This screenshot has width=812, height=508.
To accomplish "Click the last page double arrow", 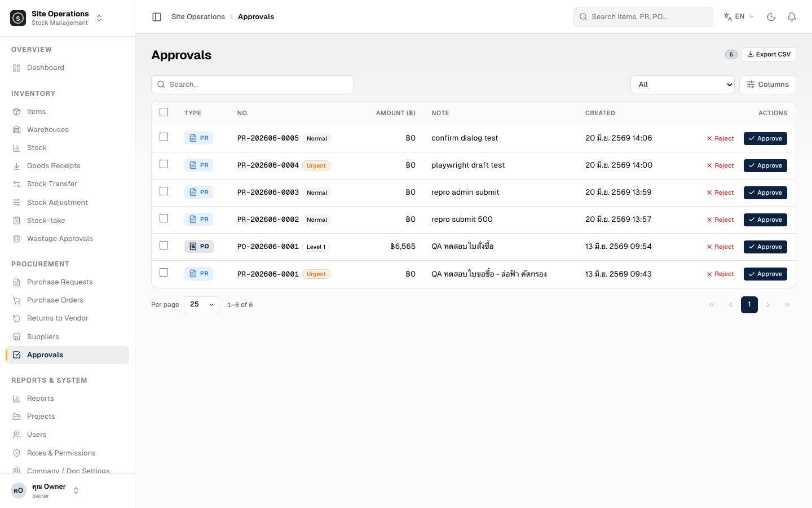I will click(x=787, y=305).
